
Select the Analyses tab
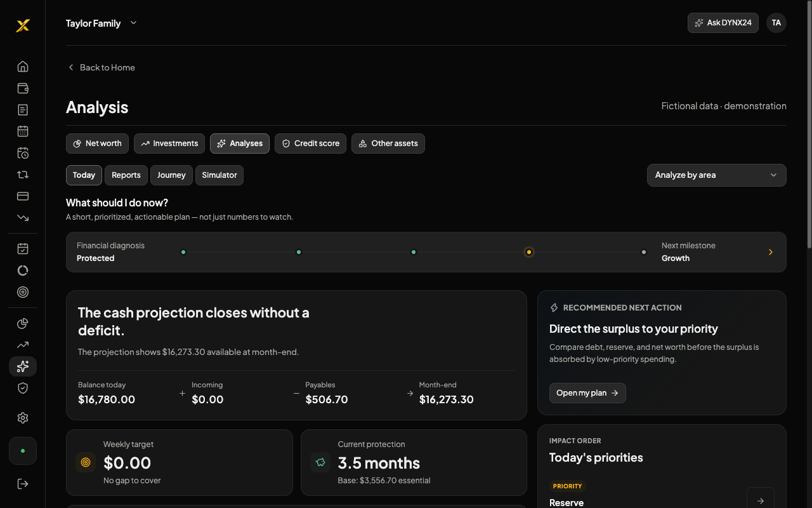click(240, 144)
